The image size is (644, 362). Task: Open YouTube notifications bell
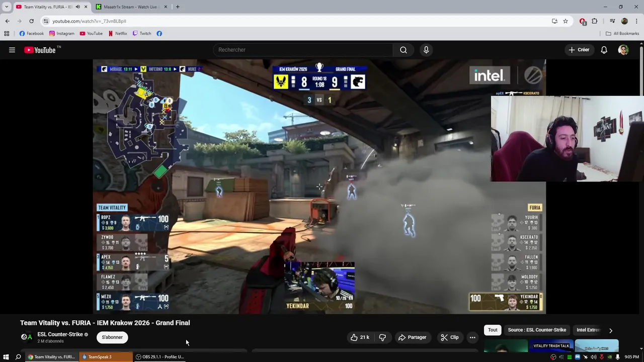(604, 50)
